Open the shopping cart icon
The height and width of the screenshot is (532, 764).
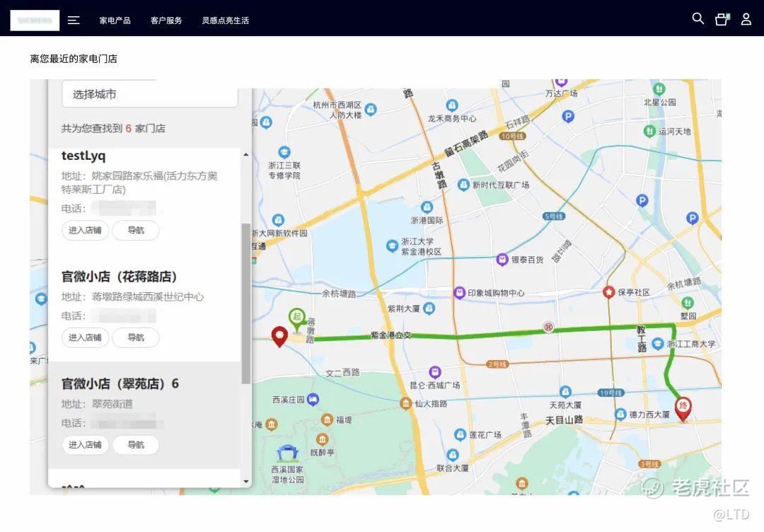click(x=722, y=19)
